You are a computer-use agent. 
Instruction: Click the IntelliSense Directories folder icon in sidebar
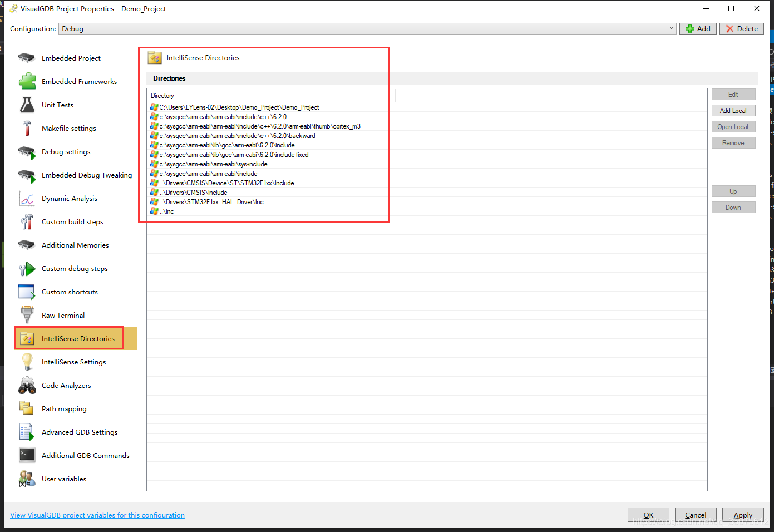pyautogui.click(x=27, y=338)
